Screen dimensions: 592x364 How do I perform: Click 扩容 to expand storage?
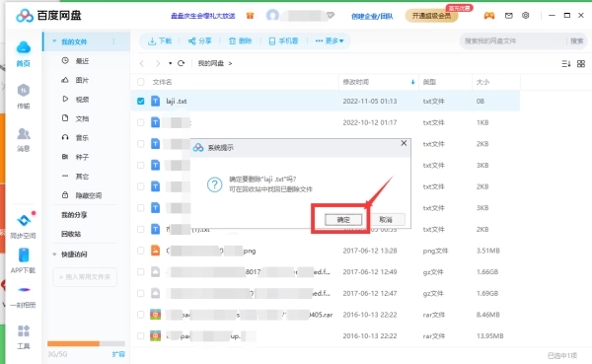pos(118,354)
